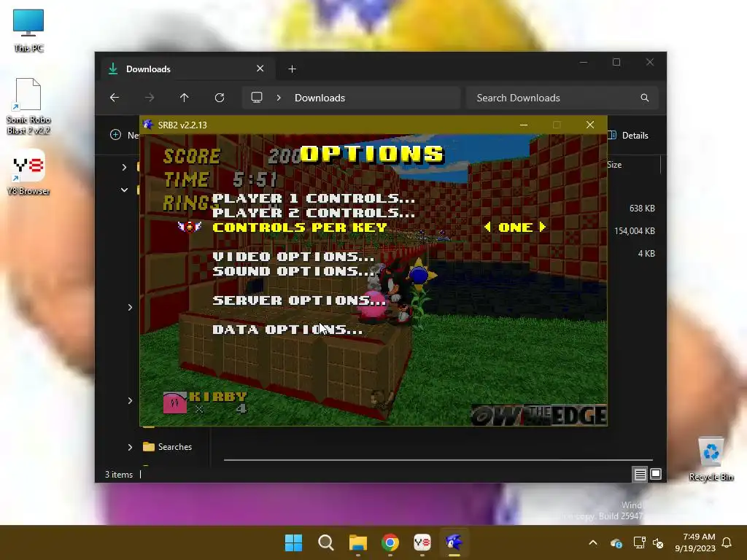Click the OneDrive cloud tray icon
The width and height of the screenshot is (747, 560).
pos(616,542)
